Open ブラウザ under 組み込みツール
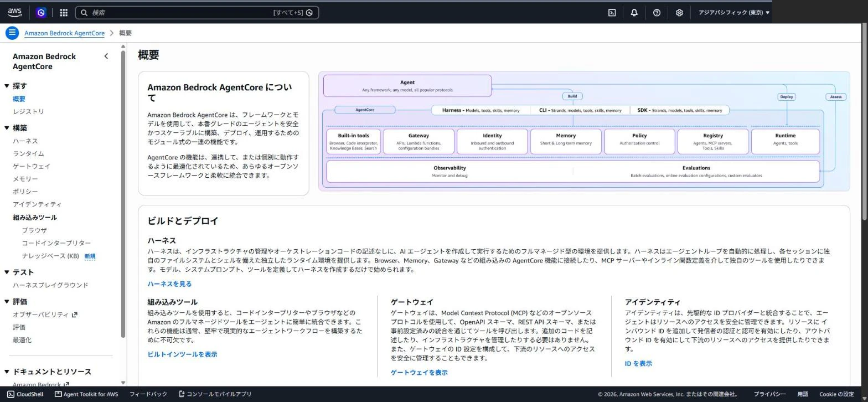Viewport: 868px width, 402px height. click(x=34, y=230)
